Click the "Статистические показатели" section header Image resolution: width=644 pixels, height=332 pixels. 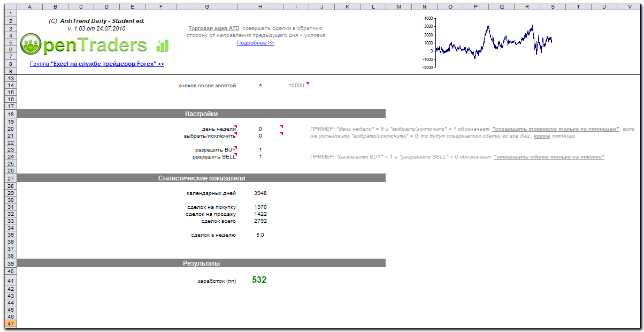coord(201,178)
